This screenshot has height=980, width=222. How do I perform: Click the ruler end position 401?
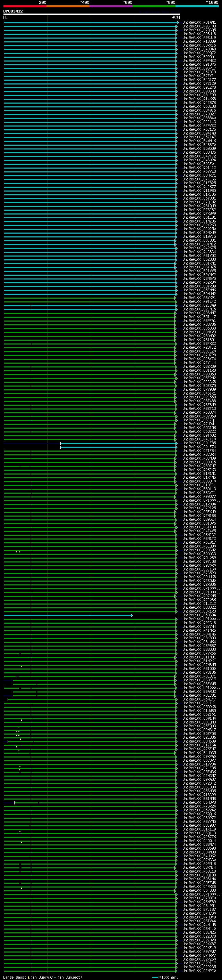pos(175,17)
